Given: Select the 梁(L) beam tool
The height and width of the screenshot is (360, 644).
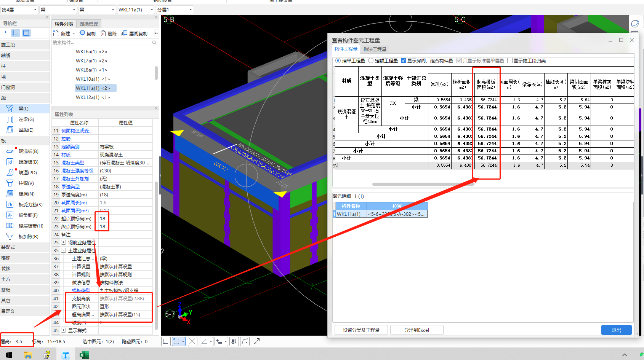Looking at the screenshot, I should [23, 108].
